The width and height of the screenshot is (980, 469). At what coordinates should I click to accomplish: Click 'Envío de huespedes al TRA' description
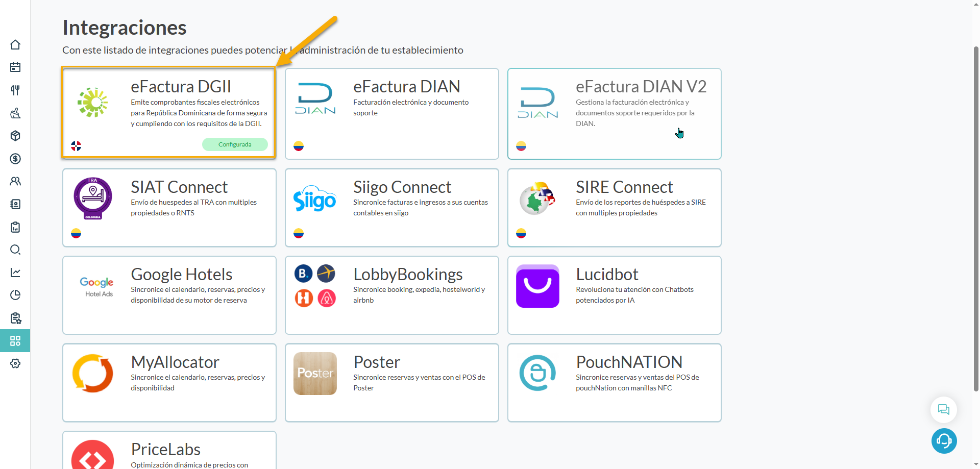coord(194,208)
